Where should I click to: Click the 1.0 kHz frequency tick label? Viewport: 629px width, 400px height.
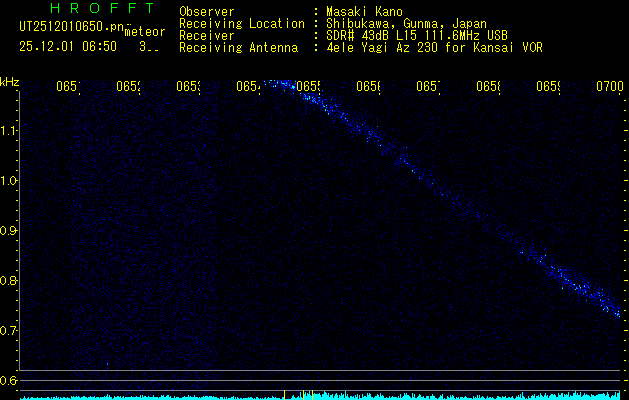pos(8,181)
